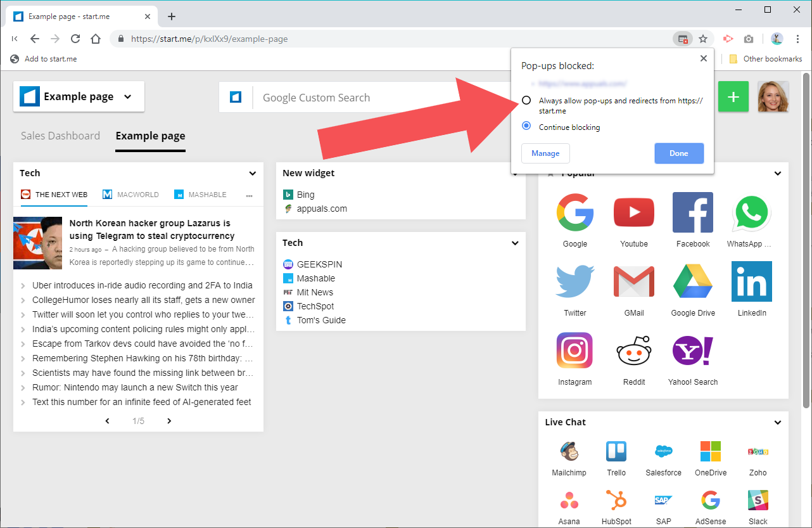Open the North Korean hacker article thumbnail
Screen dimensions: 812x528
[38, 243]
